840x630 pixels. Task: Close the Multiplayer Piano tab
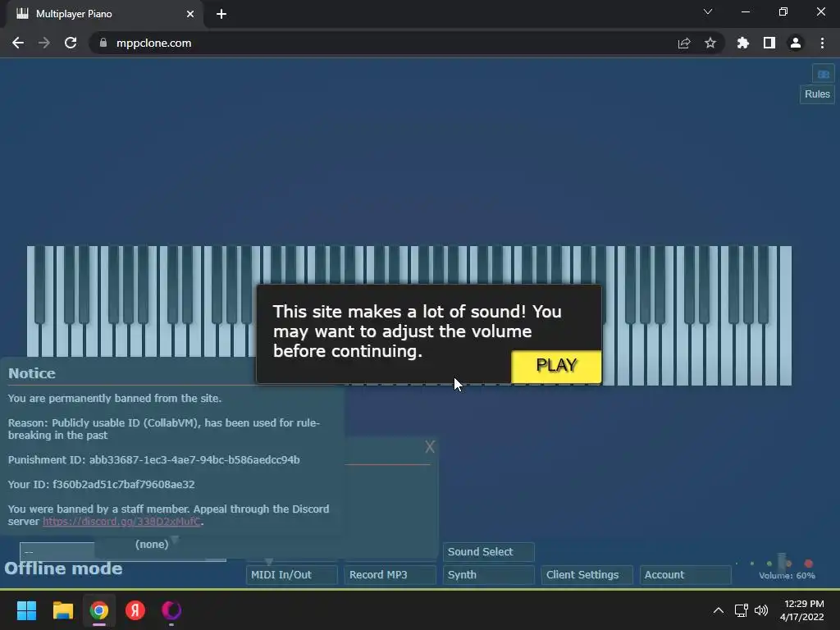tap(190, 14)
